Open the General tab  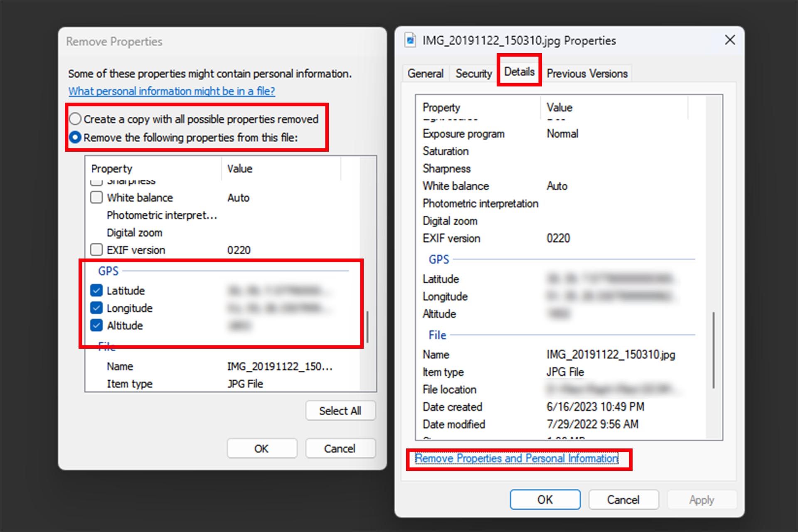click(x=425, y=74)
